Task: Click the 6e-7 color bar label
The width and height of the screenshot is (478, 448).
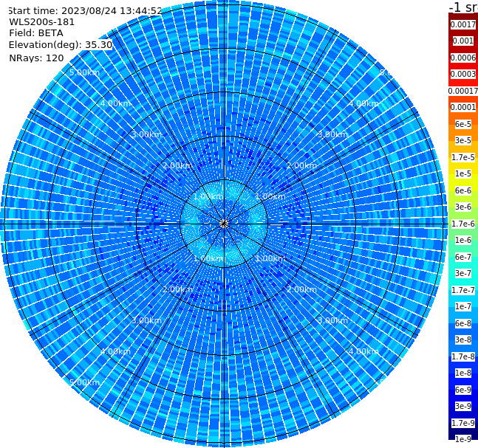Action: click(463, 257)
